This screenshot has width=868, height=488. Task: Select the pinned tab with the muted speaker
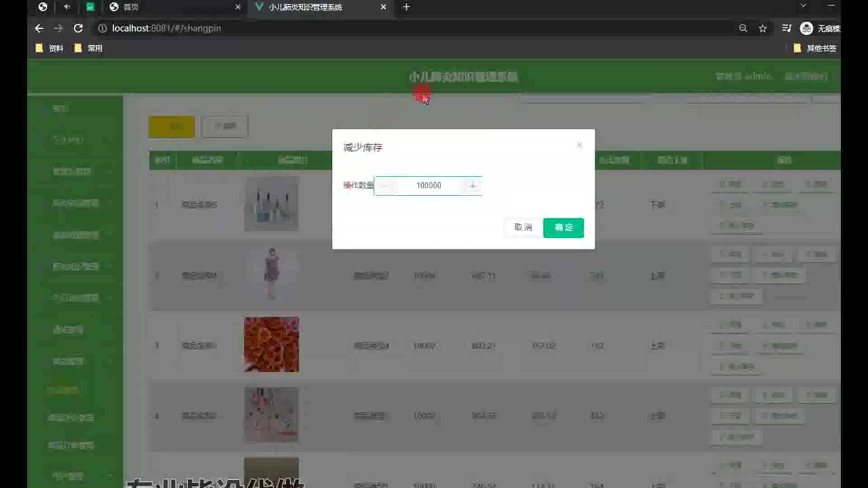(67, 7)
